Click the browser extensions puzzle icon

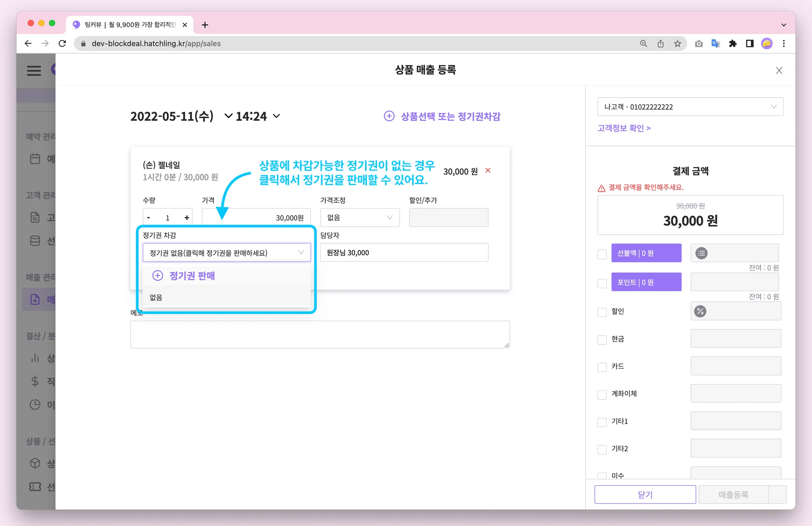[x=732, y=44]
